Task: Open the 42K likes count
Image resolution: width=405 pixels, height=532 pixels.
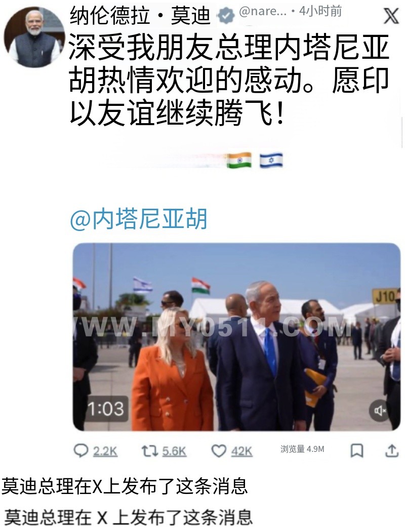Action: [x=241, y=451]
